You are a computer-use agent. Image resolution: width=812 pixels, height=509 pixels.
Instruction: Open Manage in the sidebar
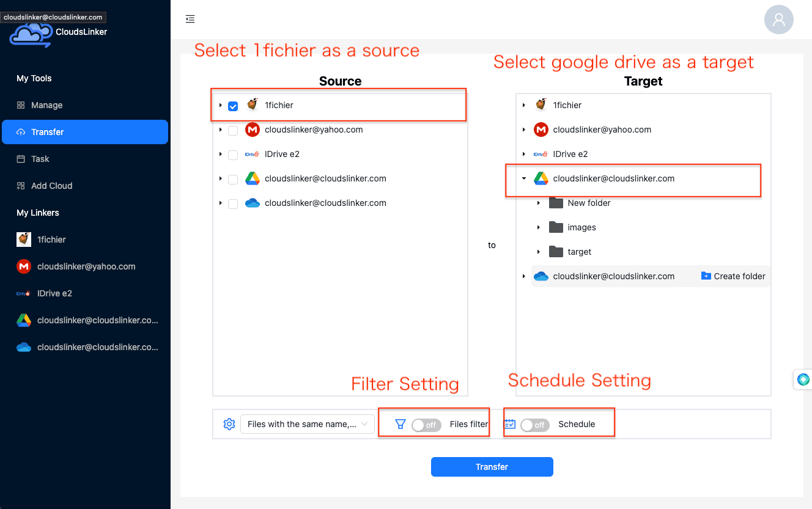(x=85, y=105)
